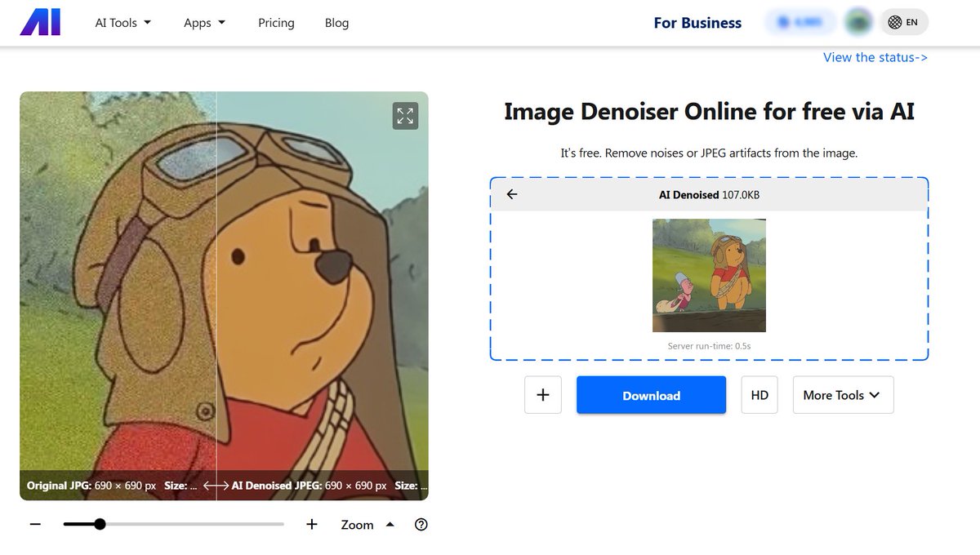Click the Server run-time 0.5s text
The height and width of the screenshot is (555, 980).
[709, 346]
